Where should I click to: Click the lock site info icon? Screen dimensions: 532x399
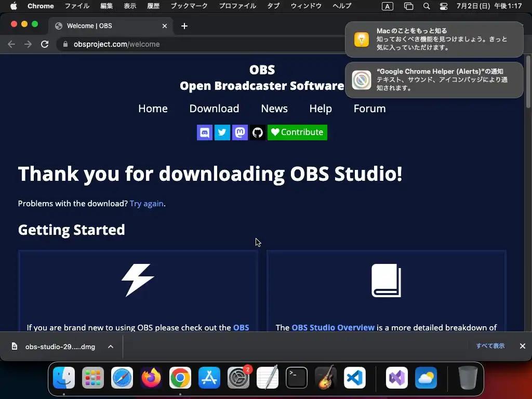(65, 44)
